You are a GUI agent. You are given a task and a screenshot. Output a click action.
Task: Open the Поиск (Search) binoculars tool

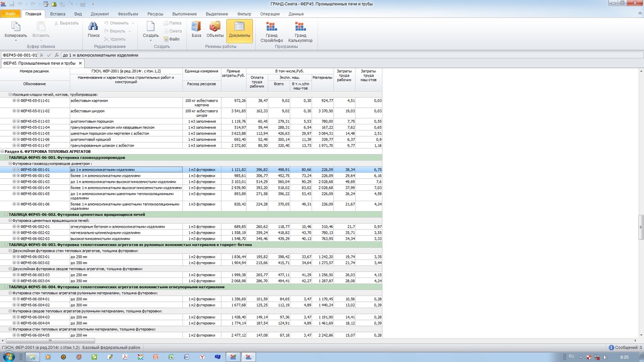tap(93, 27)
